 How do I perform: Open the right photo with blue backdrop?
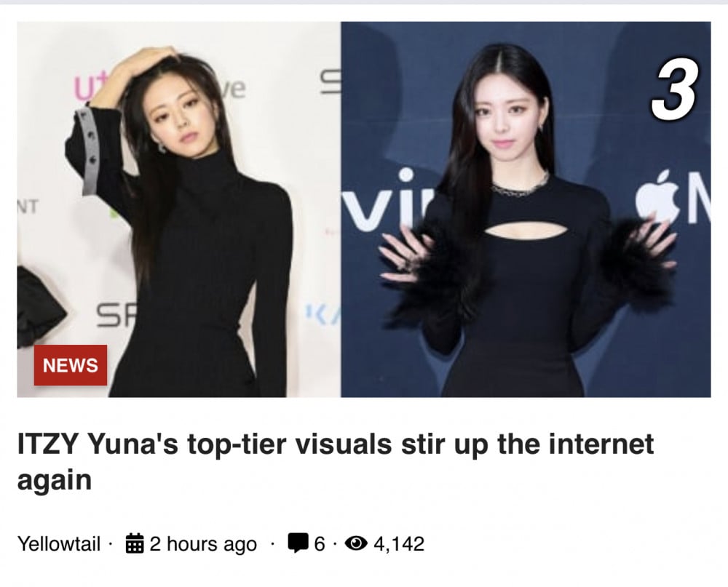[526, 209]
